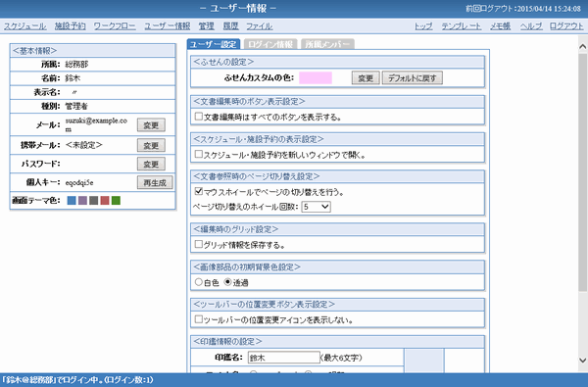Click the 総務部 所属 value
The height and width of the screenshot is (387, 588).
[76, 64]
